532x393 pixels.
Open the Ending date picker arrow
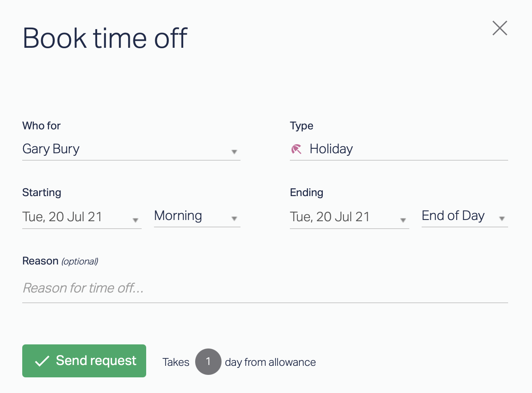click(x=403, y=220)
